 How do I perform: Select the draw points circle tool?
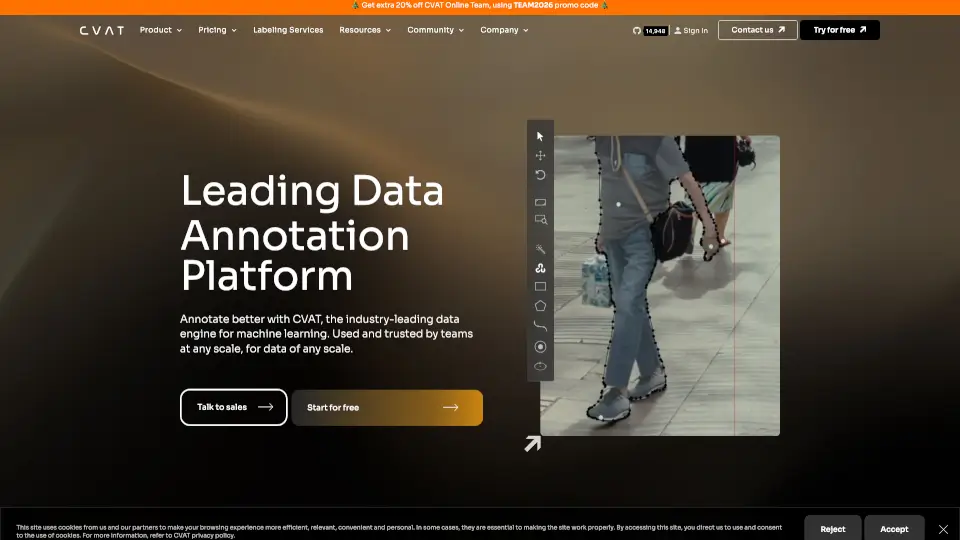(540, 347)
